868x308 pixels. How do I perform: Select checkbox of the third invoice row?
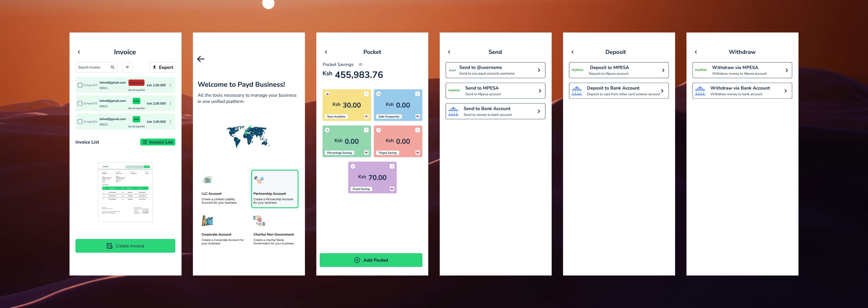[x=80, y=122]
